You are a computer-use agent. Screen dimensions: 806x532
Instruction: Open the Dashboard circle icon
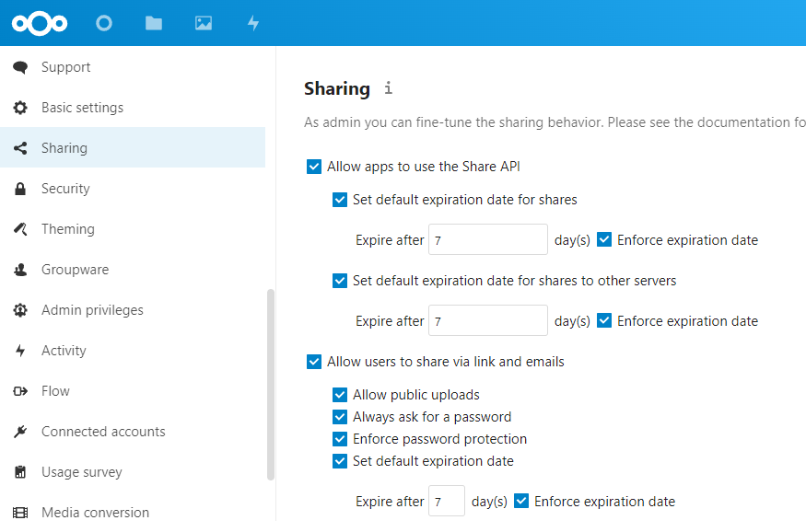[x=104, y=23]
